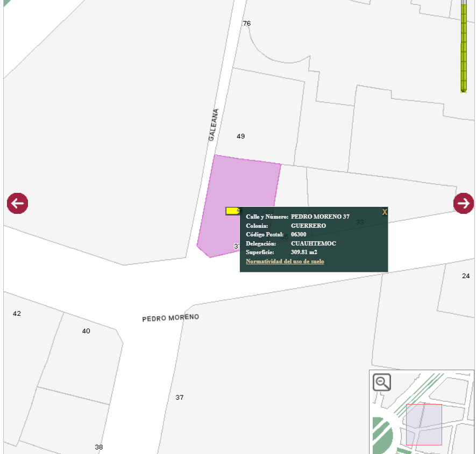Adjust the green vertical zoom slider
Screen dimensions: 476x454
point(464,46)
